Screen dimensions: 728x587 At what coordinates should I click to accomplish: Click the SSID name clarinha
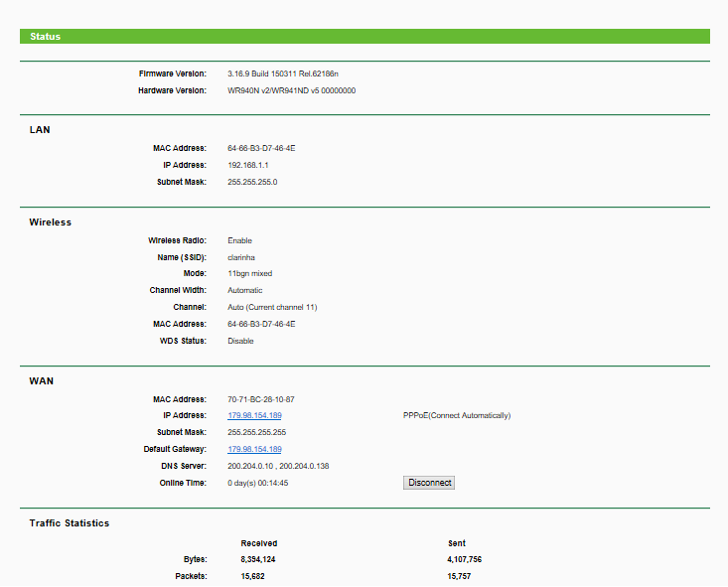pos(241,257)
